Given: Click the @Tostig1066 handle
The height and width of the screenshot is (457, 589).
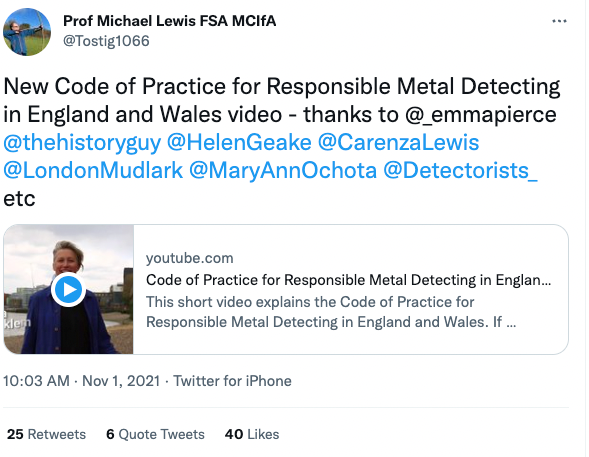Looking at the screenshot, I should 106,41.
